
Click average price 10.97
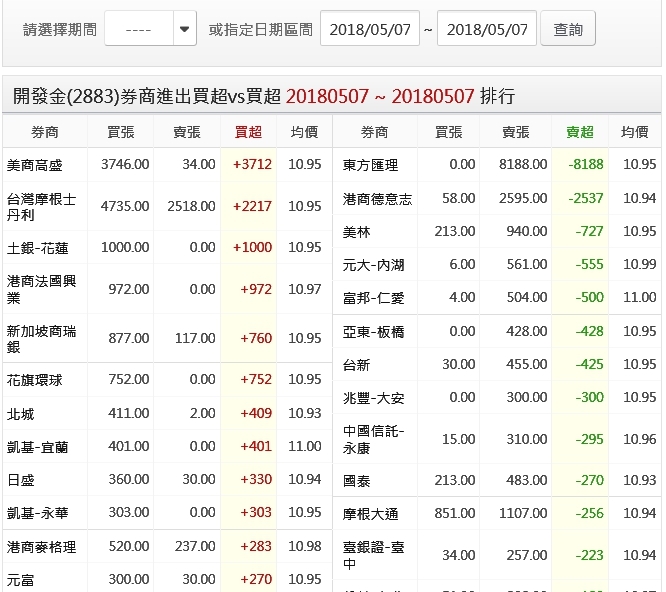305,289
